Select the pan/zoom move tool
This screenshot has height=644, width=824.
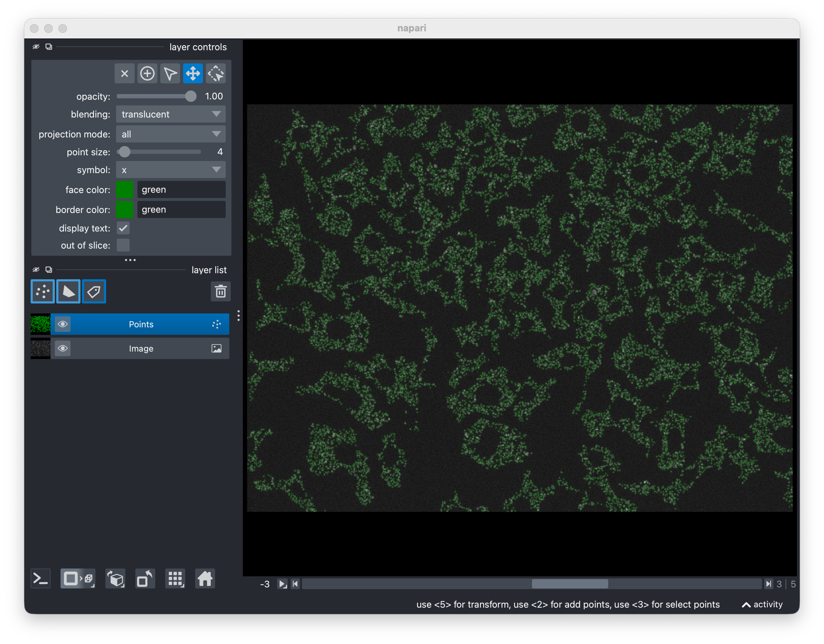(193, 74)
